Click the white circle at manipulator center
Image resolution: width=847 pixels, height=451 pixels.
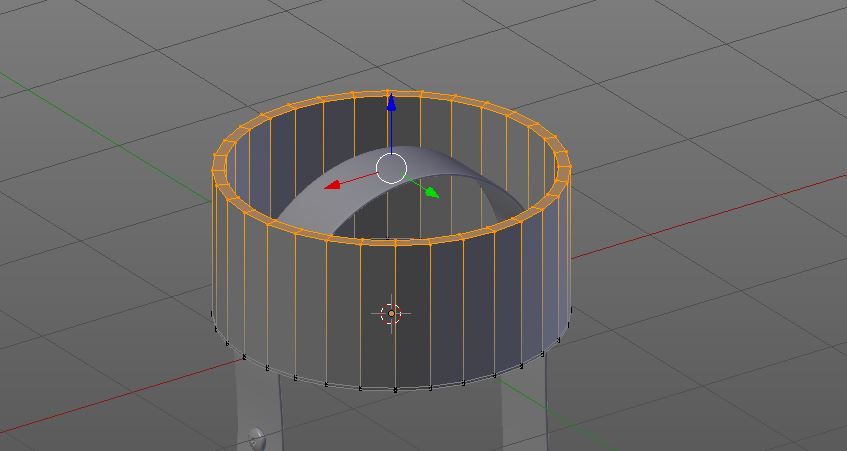click(391, 168)
